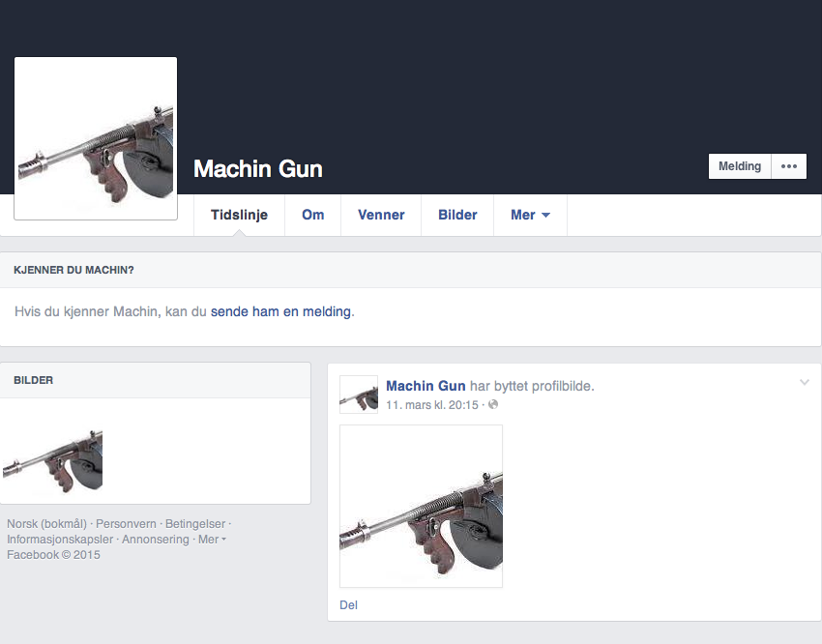Open Machin Gun author link in post
The image size is (822, 644).
[x=426, y=386]
